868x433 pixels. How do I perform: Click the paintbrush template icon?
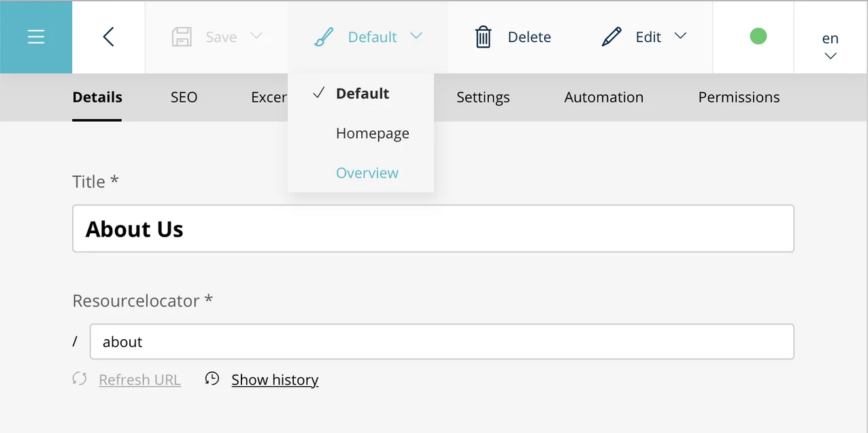click(324, 37)
